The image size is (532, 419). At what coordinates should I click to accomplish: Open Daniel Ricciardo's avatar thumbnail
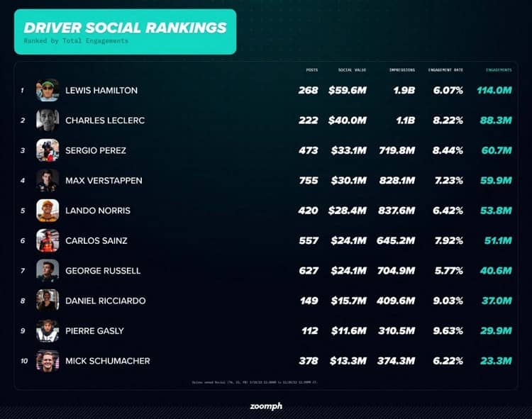click(48, 301)
